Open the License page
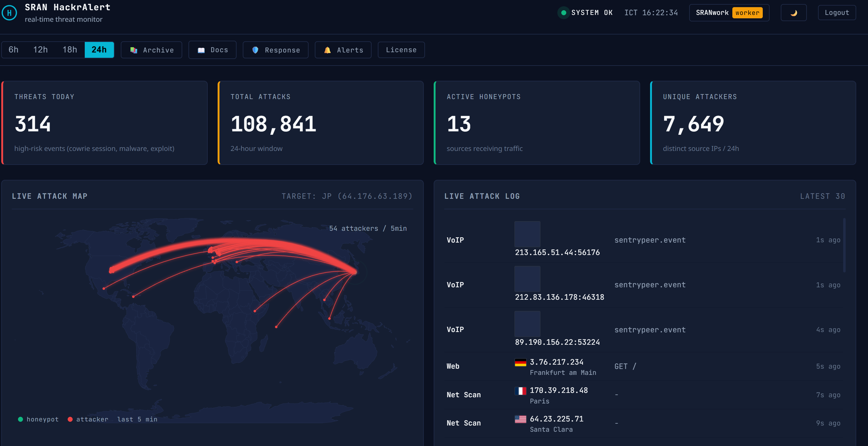Screen dimensions: 868x446 [401, 50]
